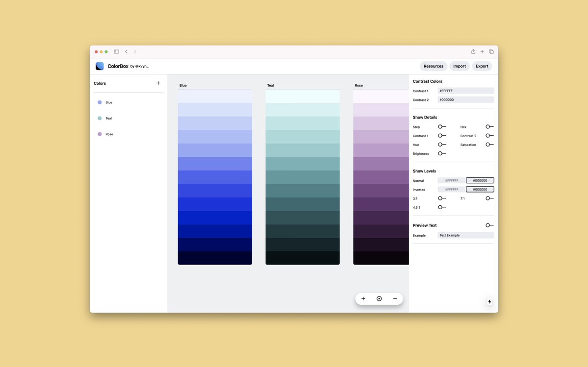Click the 'by @kvyn_' author link

pos(139,66)
